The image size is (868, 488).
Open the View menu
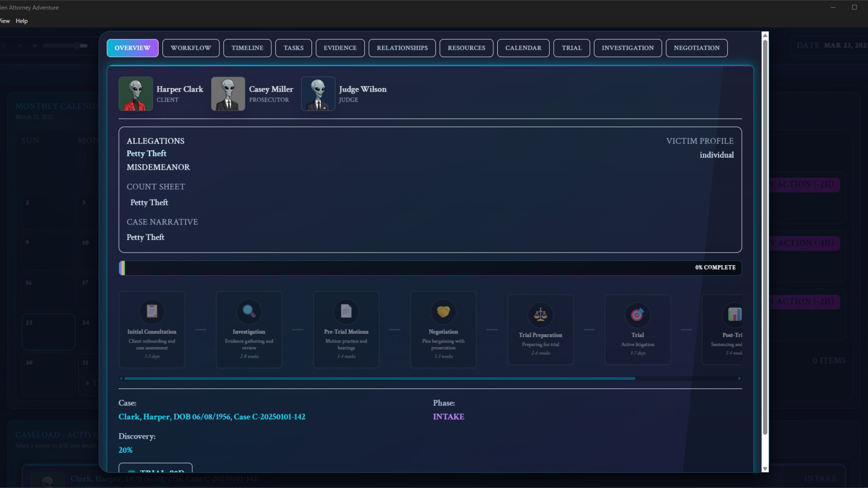click(x=4, y=21)
